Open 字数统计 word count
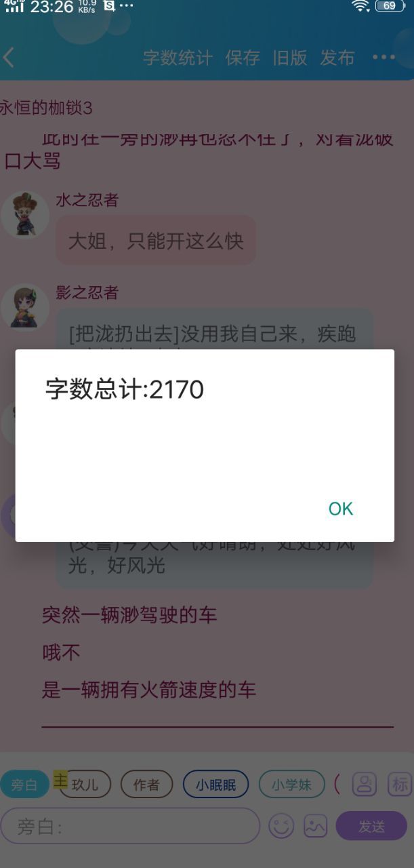 [178, 58]
